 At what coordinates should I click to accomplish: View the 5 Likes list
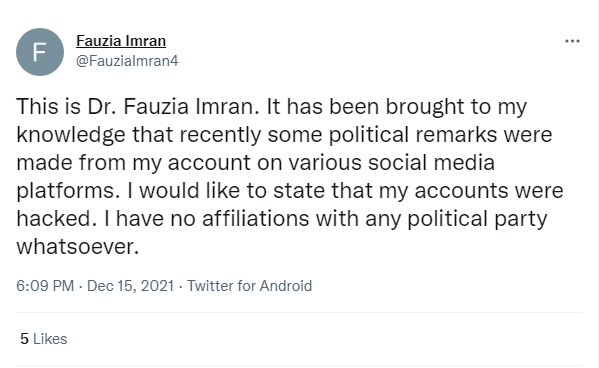click(x=44, y=339)
